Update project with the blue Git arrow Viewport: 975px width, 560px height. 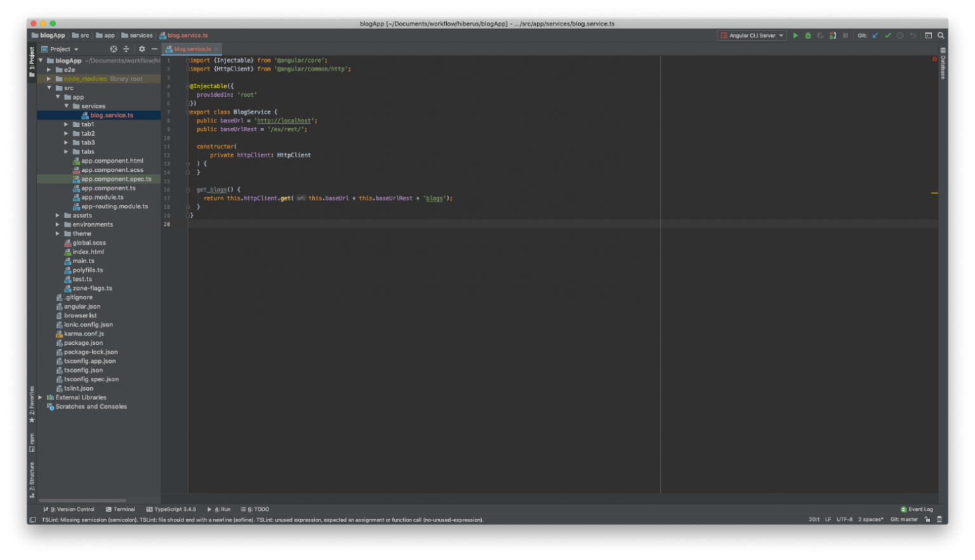[876, 36]
